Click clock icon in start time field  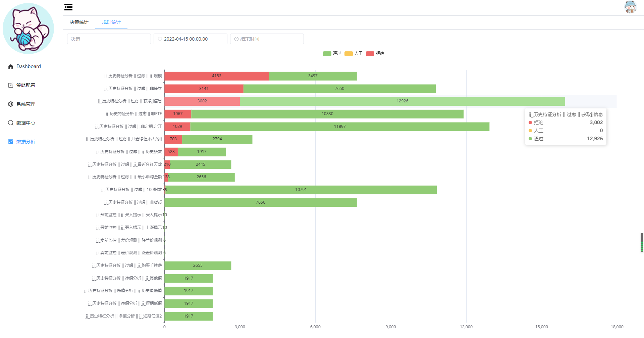[x=160, y=39]
